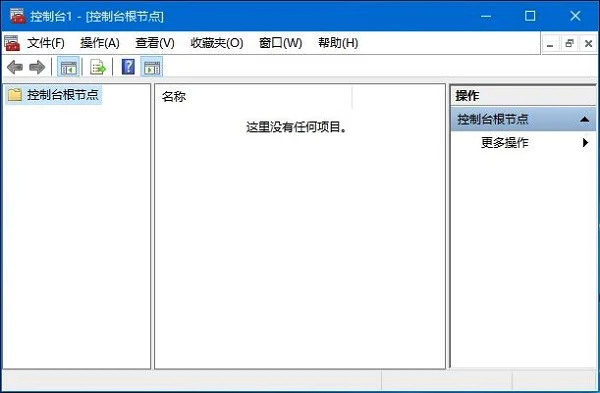The height and width of the screenshot is (393, 600).
Task: Open the 操作(A) menu
Action: tap(99, 43)
